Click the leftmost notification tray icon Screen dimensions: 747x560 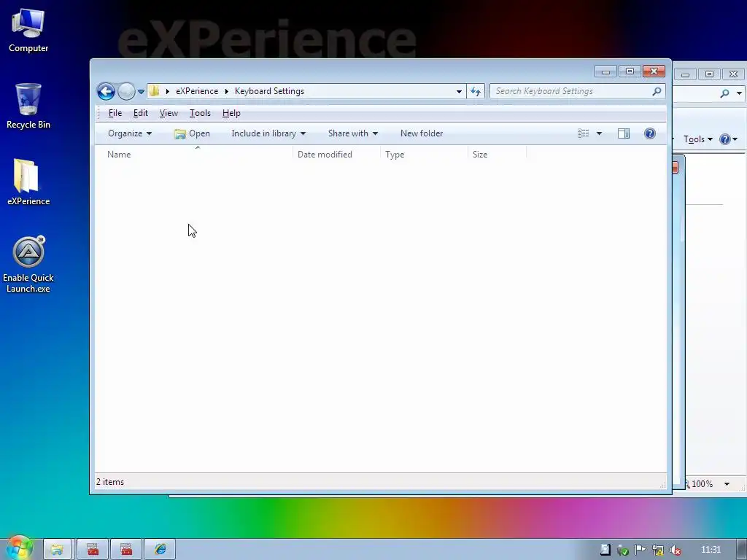pyautogui.click(x=605, y=550)
